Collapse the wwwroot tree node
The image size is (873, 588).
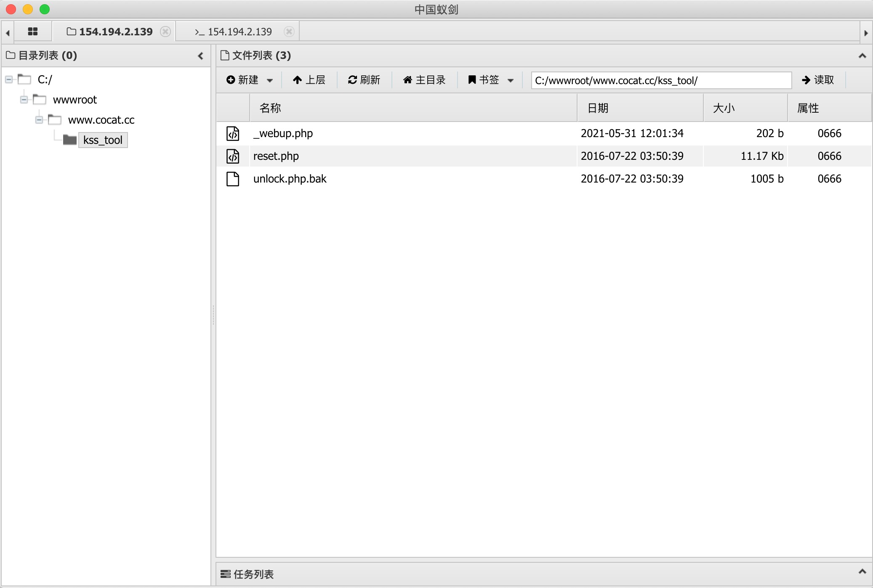(x=24, y=99)
